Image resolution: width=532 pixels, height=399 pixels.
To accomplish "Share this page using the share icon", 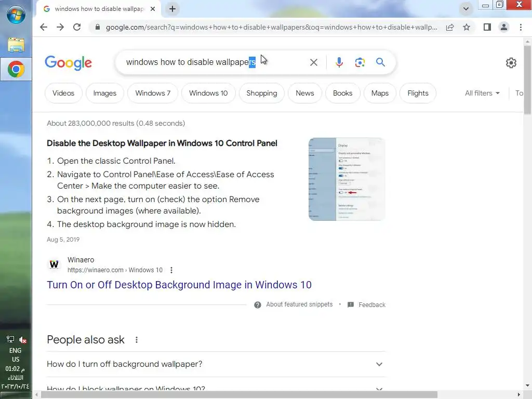I will click(450, 27).
